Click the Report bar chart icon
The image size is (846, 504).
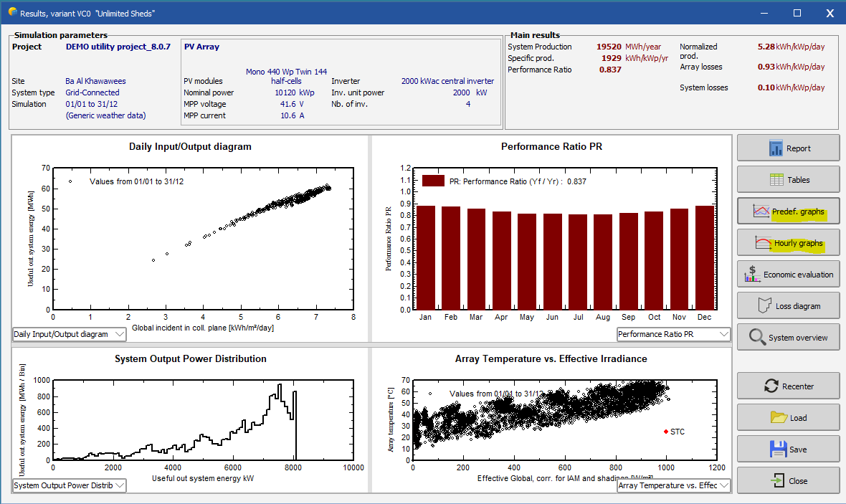[776, 148]
